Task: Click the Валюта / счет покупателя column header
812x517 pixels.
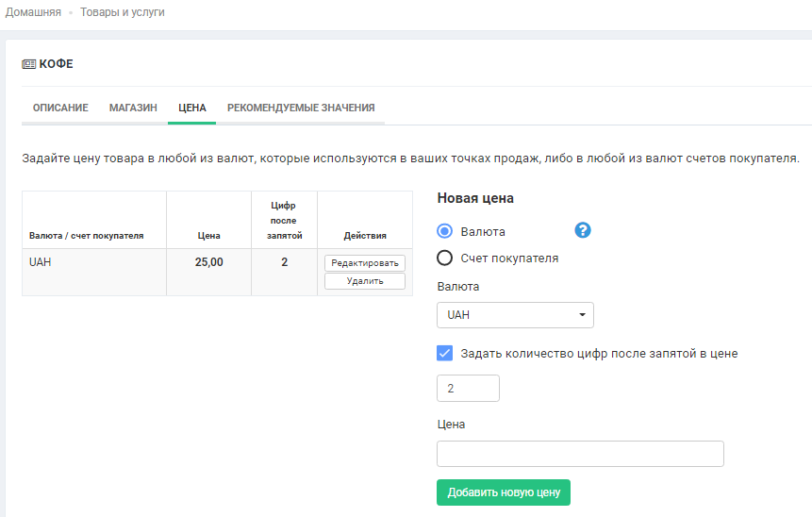Action: (x=87, y=236)
